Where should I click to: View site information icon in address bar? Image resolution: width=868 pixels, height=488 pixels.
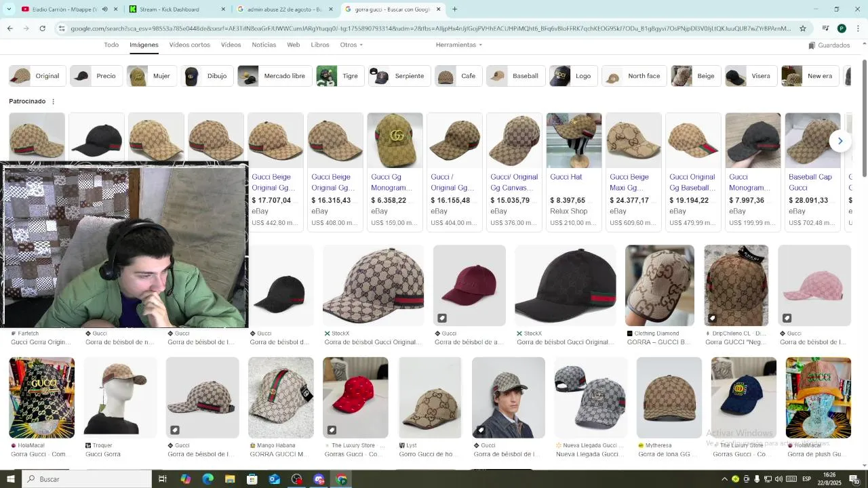[62, 28]
